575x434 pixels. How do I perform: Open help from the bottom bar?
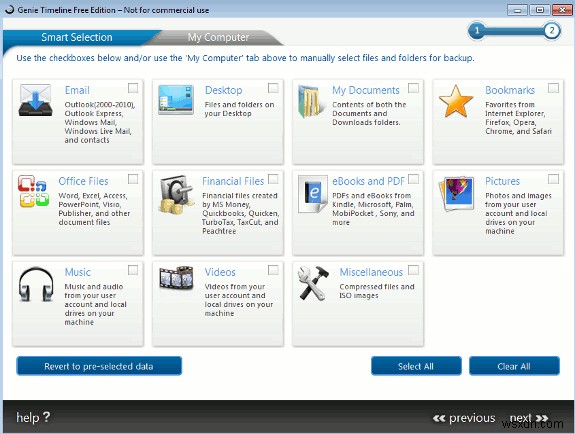click(33, 417)
